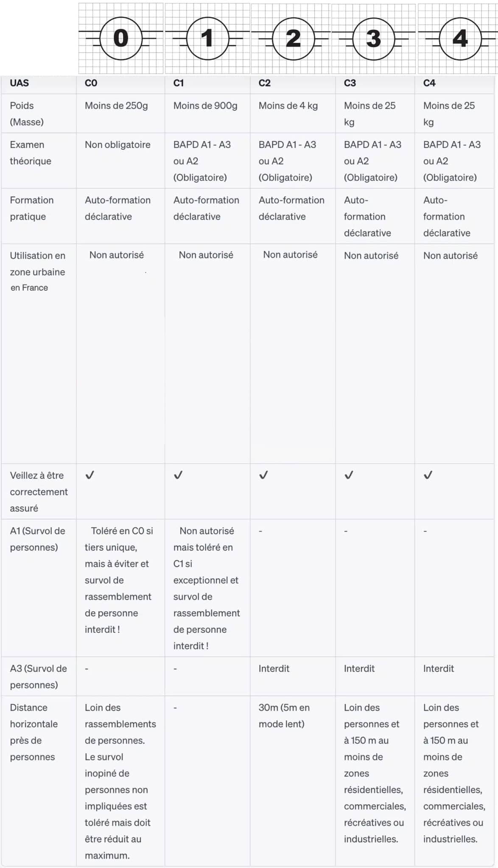Image resolution: width=498 pixels, height=868 pixels.
Task: Click the "Moins de 250g" cell
Action: click(x=116, y=106)
